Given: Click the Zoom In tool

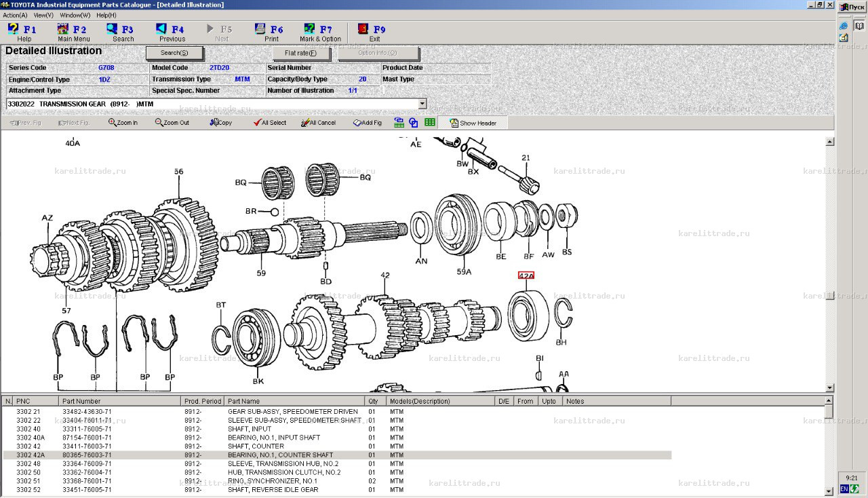Looking at the screenshot, I should click(x=123, y=123).
